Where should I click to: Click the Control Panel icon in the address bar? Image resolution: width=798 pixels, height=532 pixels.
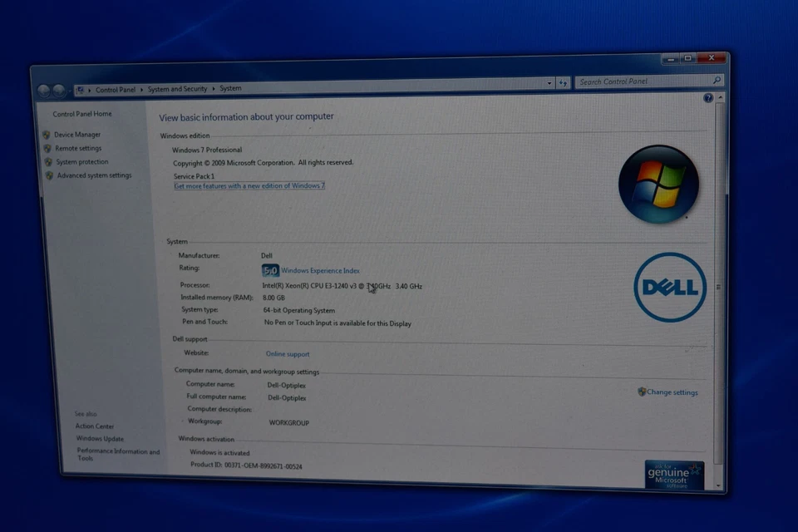tap(81, 89)
